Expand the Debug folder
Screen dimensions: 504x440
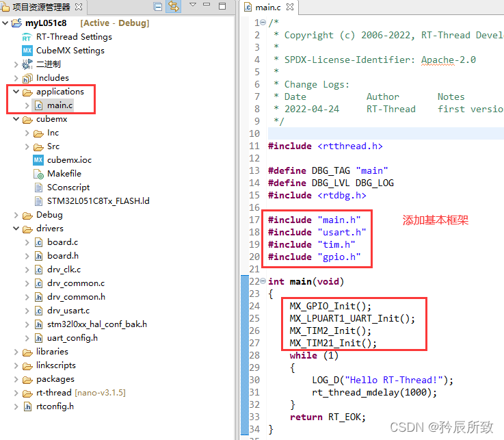16,215
